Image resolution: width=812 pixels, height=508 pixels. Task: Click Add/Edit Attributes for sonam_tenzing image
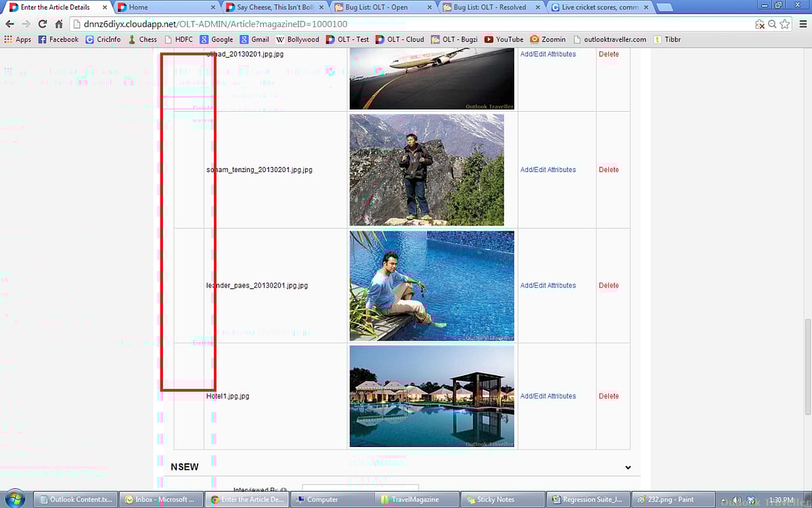(x=547, y=170)
